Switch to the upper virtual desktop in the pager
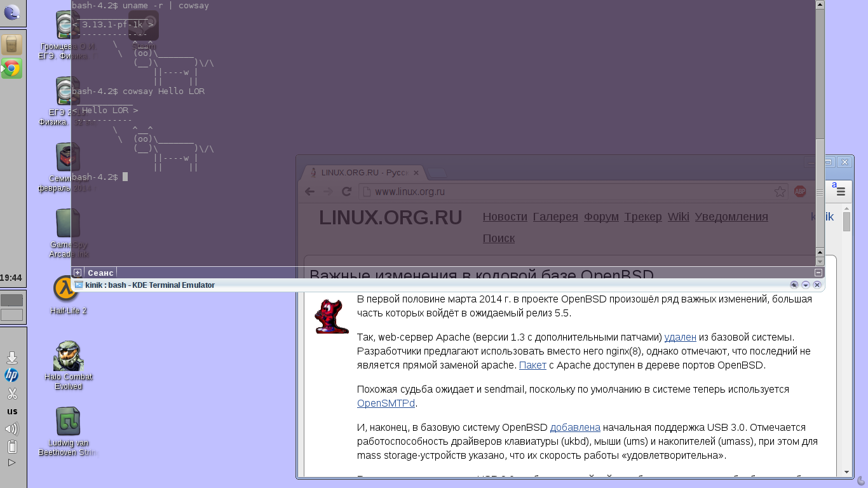868x488 pixels. 11,300
